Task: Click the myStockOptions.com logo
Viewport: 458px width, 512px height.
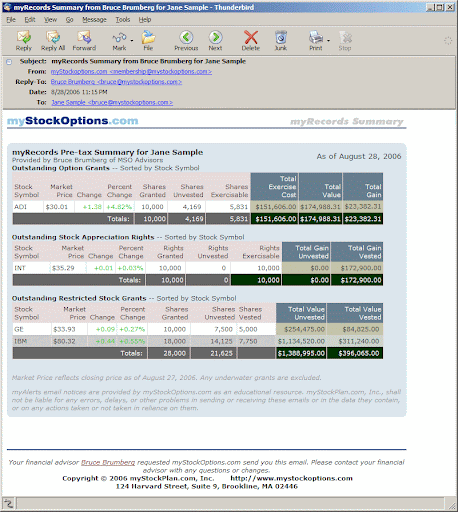Action: (73, 121)
